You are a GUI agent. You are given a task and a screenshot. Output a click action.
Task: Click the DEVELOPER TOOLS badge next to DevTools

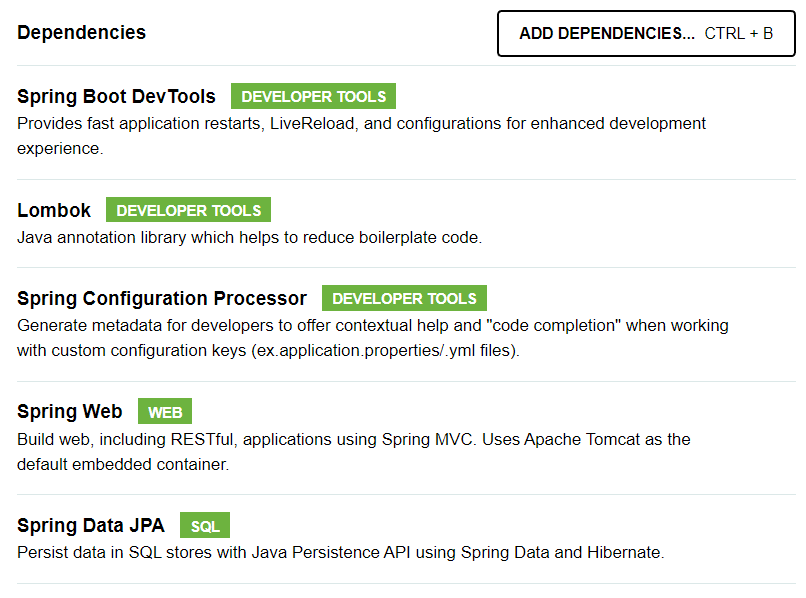(x=313, y=96)
